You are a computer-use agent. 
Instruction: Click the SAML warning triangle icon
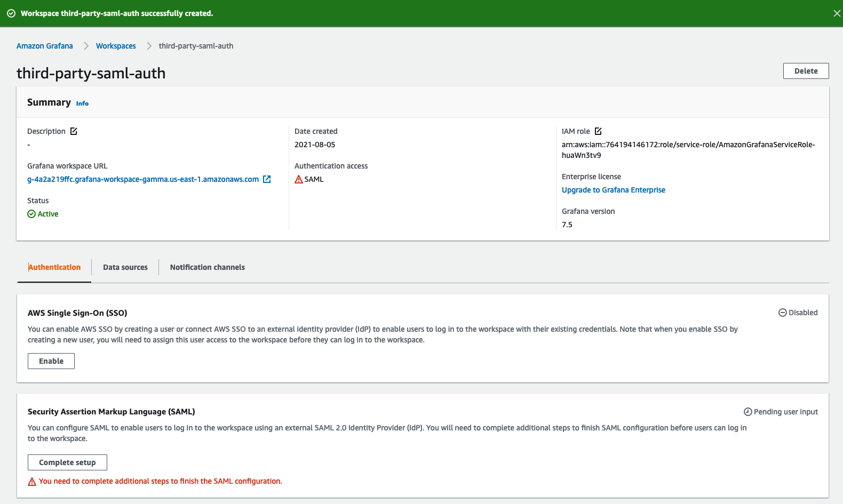point(299,179)
